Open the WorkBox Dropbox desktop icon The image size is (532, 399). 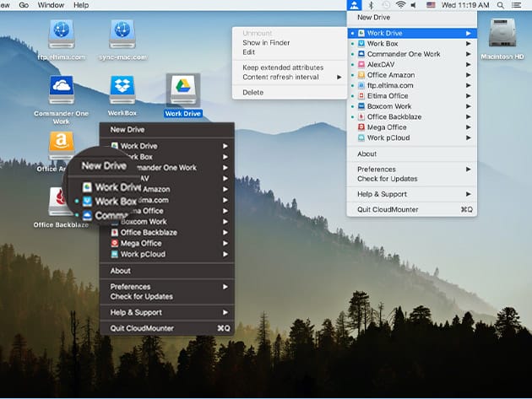click(122, 89)
